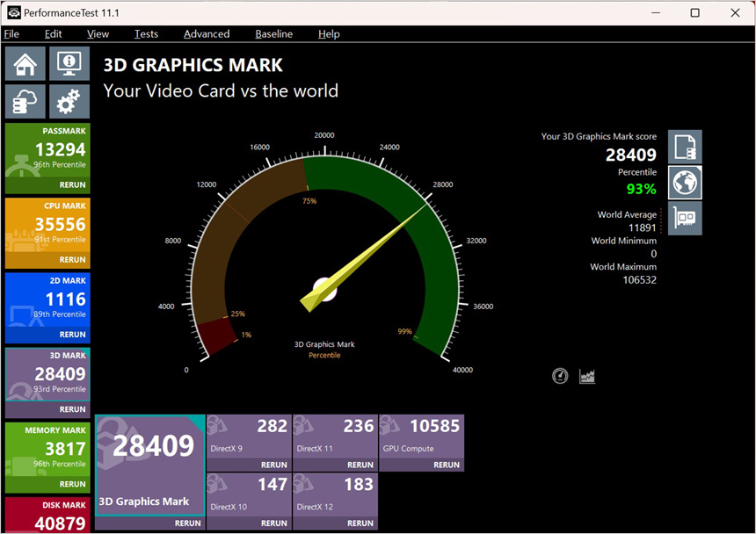
Task: Open the settings gears icon
Action: [x=69, y=102]
